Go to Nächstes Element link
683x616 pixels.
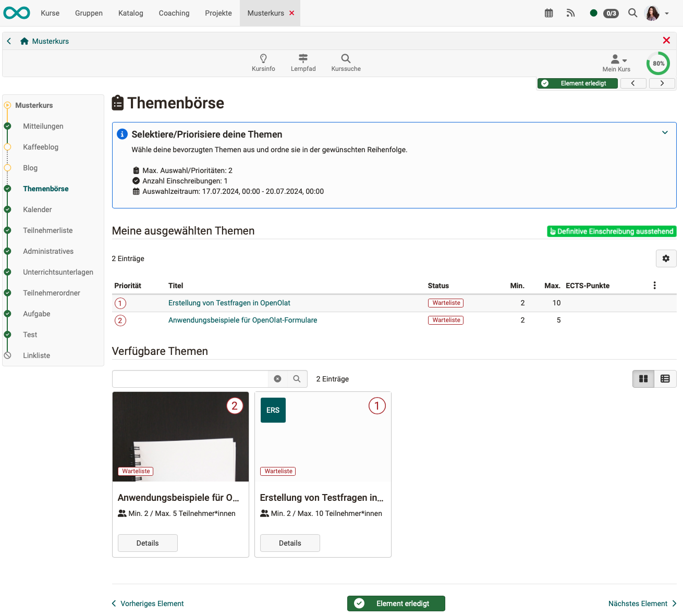(642, 603)
